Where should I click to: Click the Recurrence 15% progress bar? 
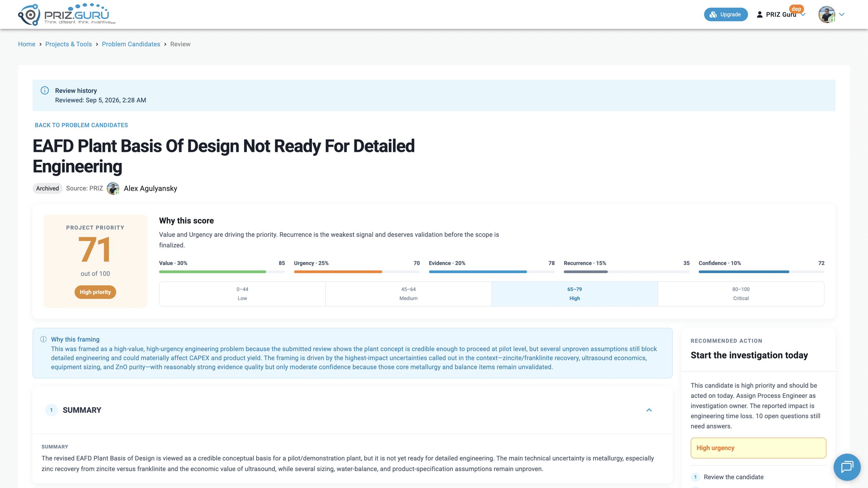[627, 272]
